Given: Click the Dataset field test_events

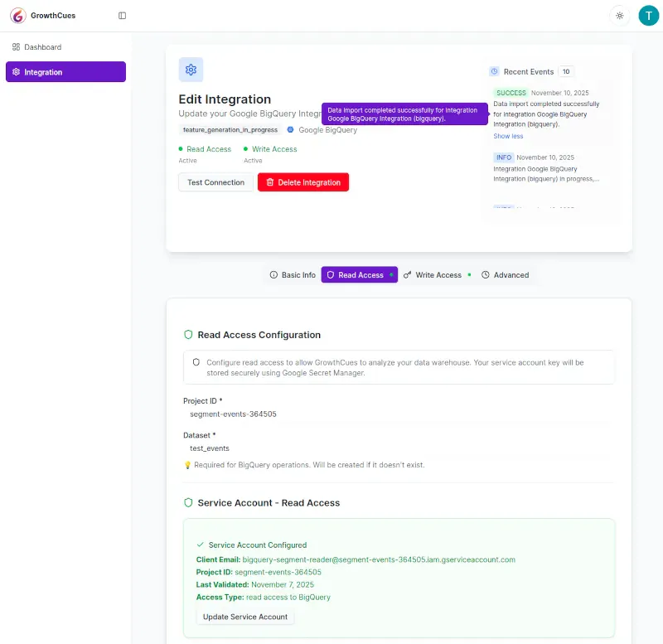Looking at the screenshot, I should 399,448.
